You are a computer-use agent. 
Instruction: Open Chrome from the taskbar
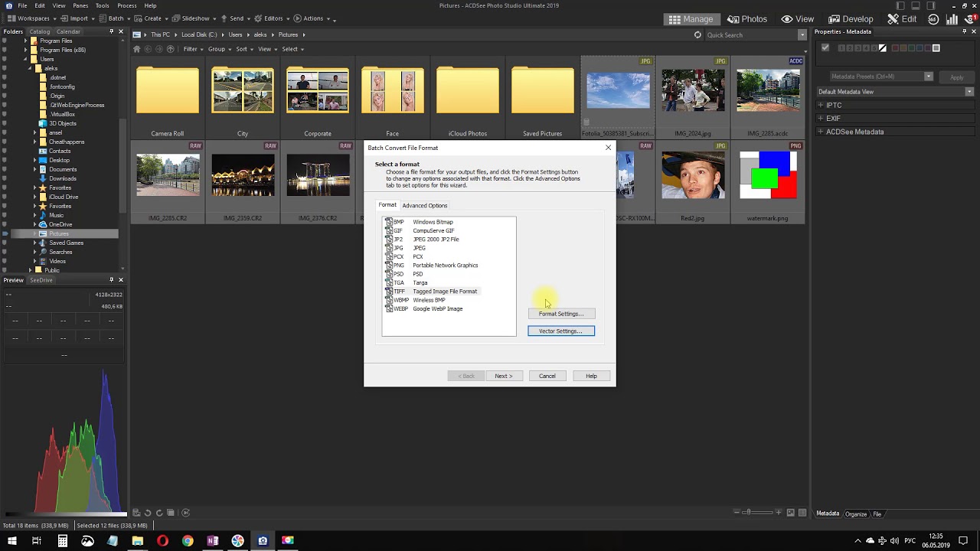(x=188, y=541)
